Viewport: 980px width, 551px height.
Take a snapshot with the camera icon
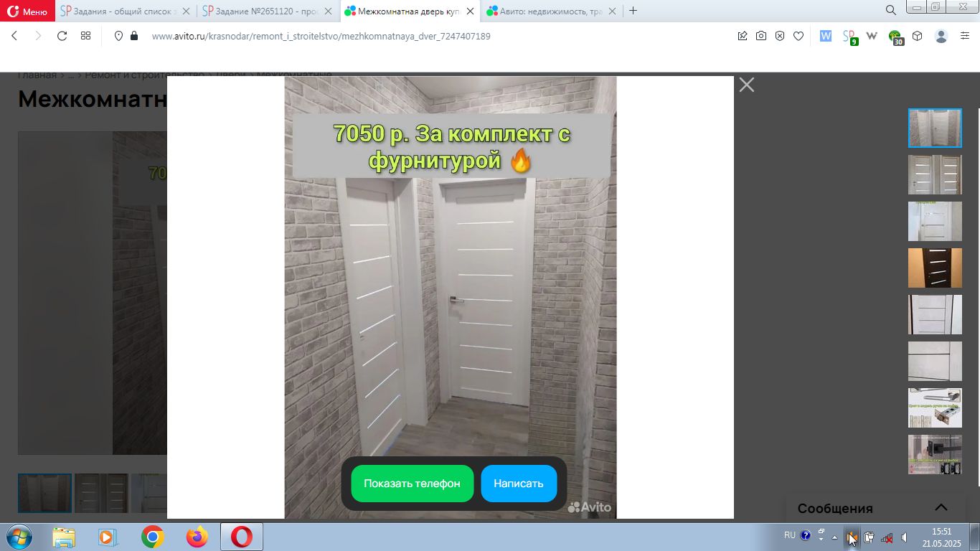click(761, 36)
